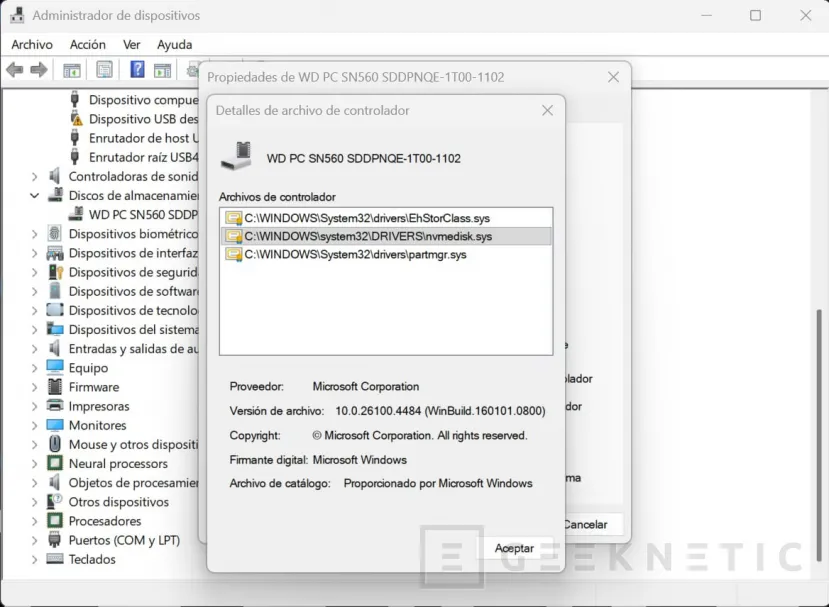Viewport: 829px width, 607px height.
Task: Click the Help question mark toolbar icon
Action: point(137,69)
